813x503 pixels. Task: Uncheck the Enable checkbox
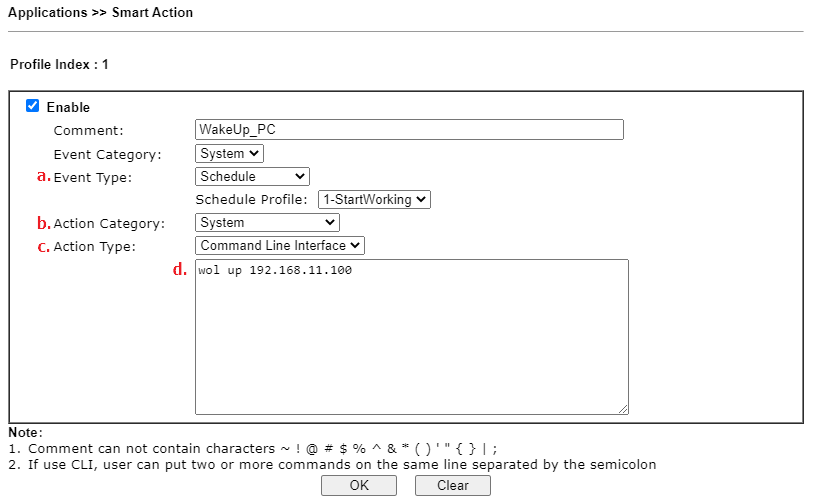[x=32, y=106]
